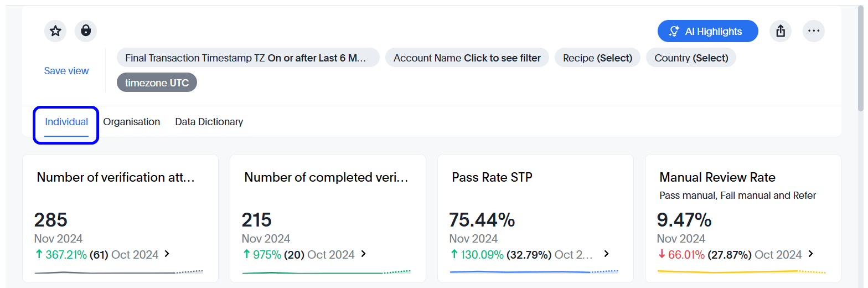Expand chevron on Manual Review Rate card
868x288 pixels.
click(811, 254)
